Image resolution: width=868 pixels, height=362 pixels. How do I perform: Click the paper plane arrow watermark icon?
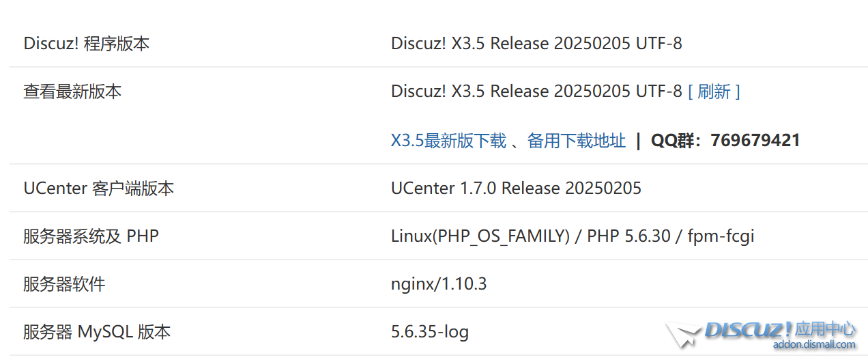coord(683,335)
